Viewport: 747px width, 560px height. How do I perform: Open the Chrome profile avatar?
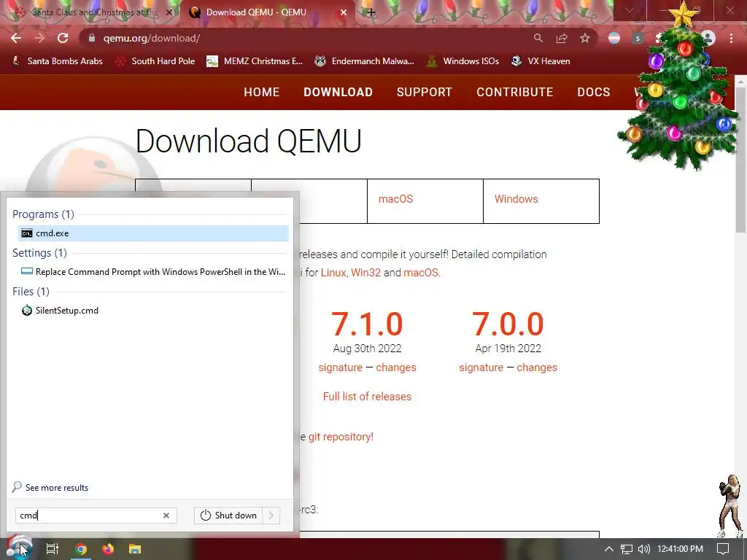[x=708, y=38]
